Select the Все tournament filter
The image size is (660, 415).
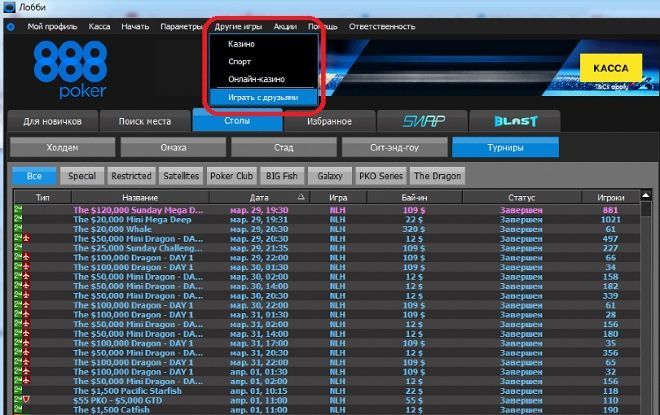[34, 175]
